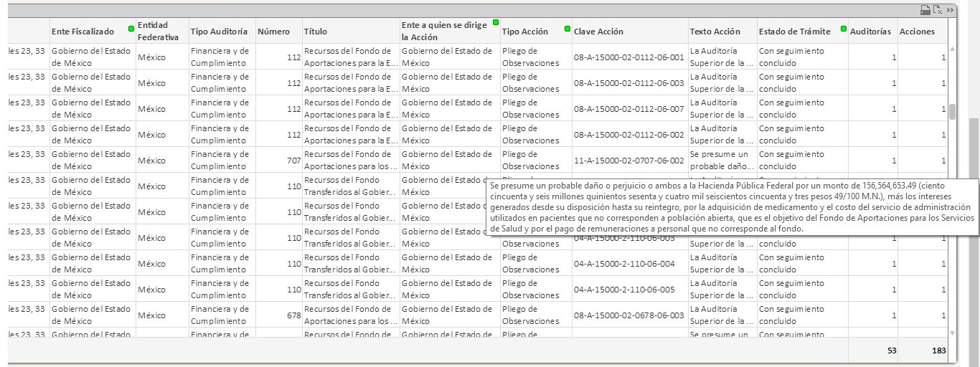Click green indicator on Ente a quien se dirige header
Image resolution: width=980 pixels, height=367 pixels.
[x=496, y=23]
